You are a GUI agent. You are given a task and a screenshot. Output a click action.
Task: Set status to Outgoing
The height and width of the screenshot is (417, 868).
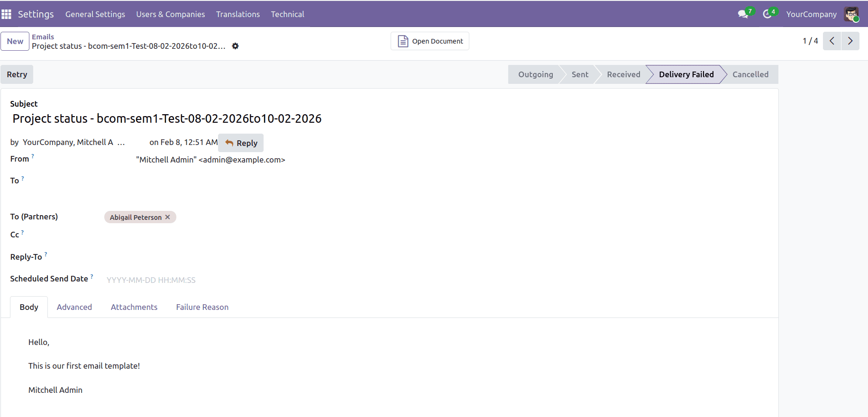point(536,74)
